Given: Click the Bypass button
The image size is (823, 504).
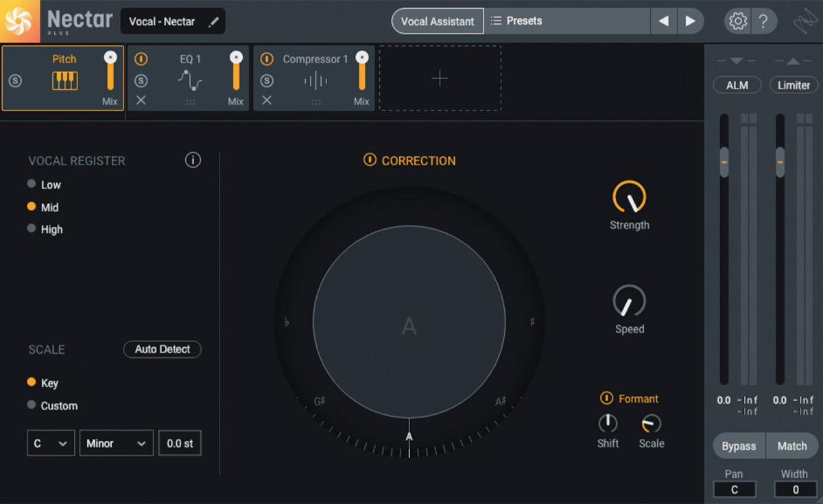Looking at the screenshot, I should [739, 446].
